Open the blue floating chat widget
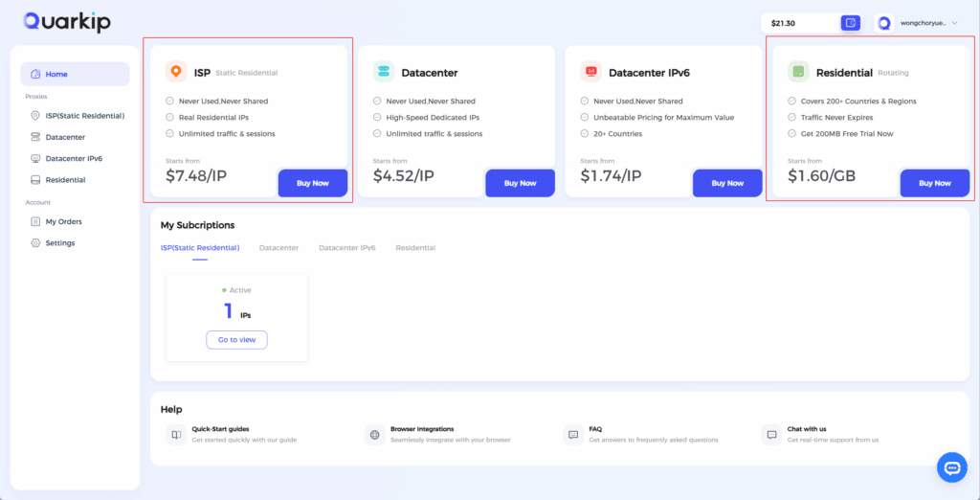Image resolution: width=980 pixels, height=500 pixels. [952, 467]
